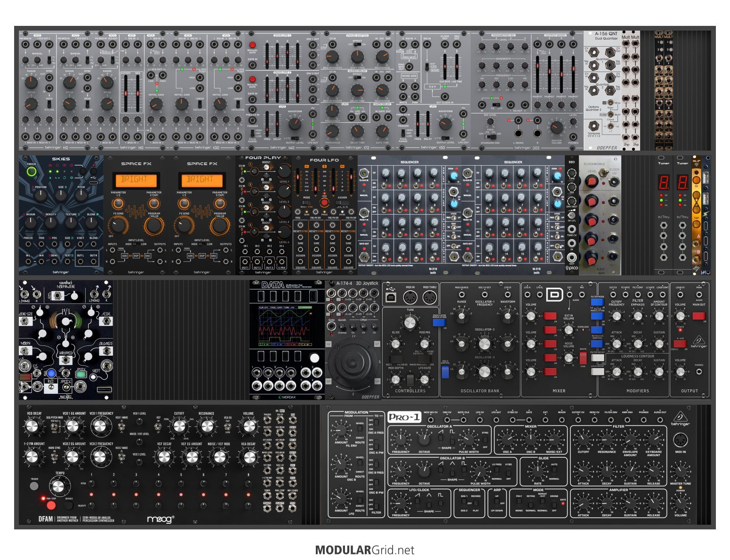Click the Pro-1 GLIDE RATE knob

click(537, 472)
